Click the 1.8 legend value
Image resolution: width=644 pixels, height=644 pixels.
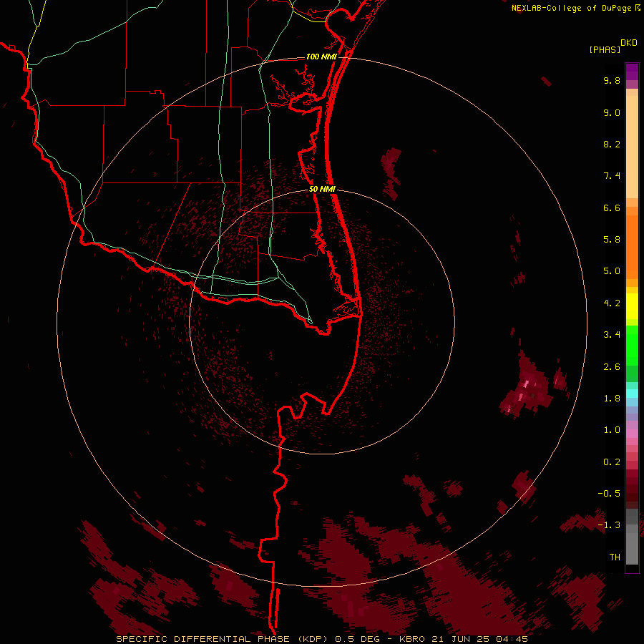(x=612, y=399)
